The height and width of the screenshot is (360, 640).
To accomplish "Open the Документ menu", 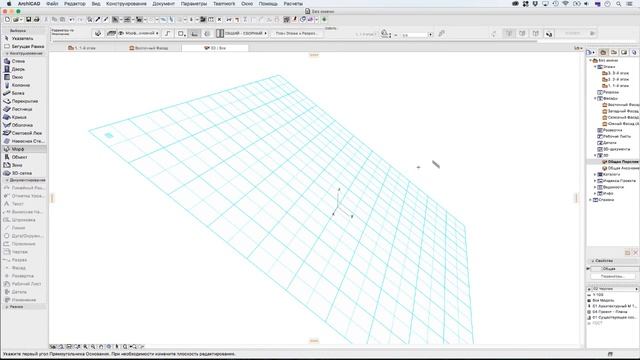I will click(x=163, y=4).
